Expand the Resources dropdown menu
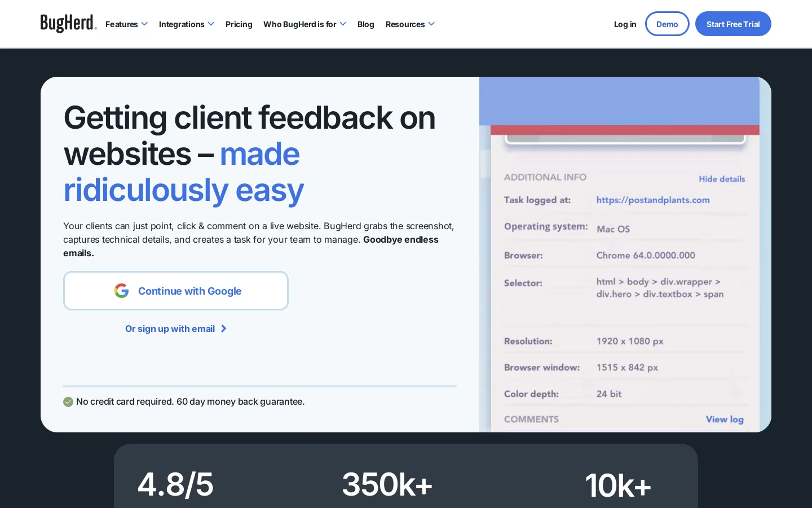Viewport: 812px width, 508px height. click(x=410, y=24)
